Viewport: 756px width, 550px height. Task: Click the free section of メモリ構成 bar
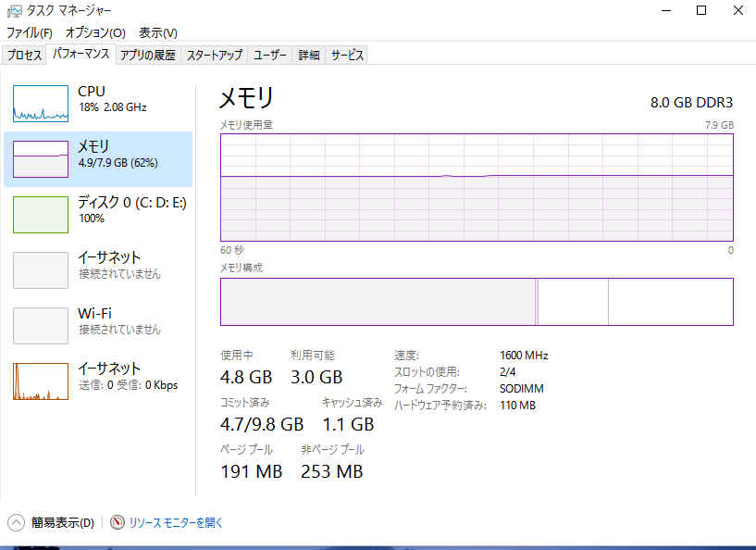coord(671,302)
